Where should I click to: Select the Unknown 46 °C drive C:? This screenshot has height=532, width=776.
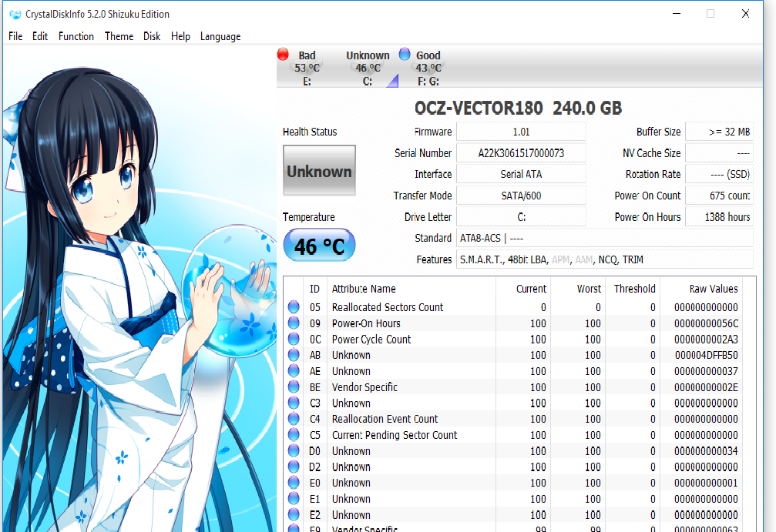tap(368, 69)
